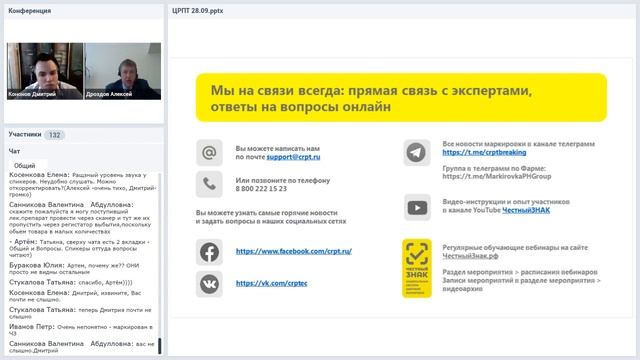The image size is (640, 360).
Task: Click the Facebook logo icon
Action: pyautogui.click(x=209, y=252)
